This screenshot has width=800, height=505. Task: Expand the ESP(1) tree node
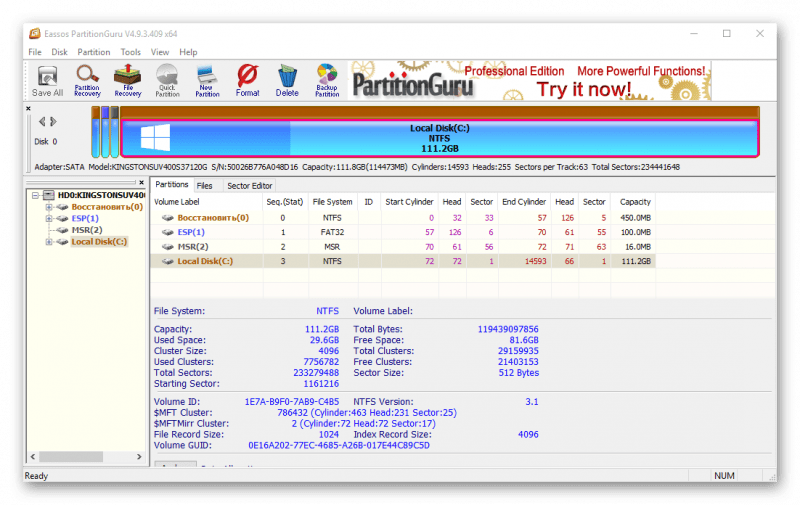point(49,218)
